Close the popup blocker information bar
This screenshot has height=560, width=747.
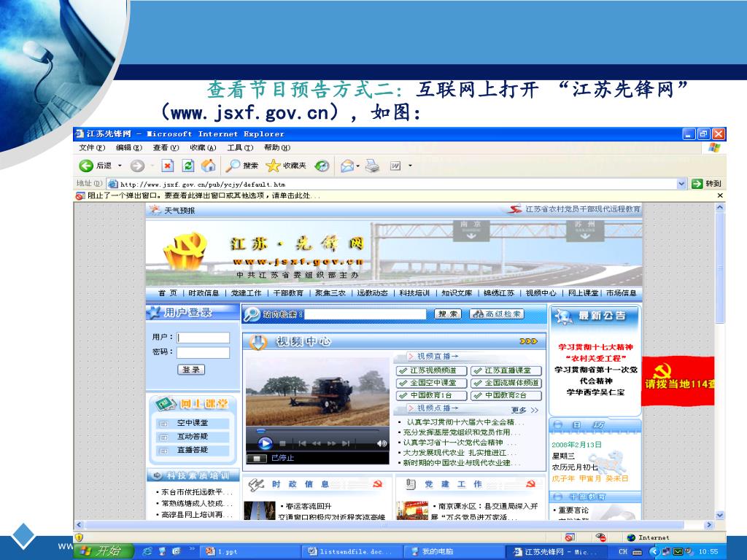(720, 195)
